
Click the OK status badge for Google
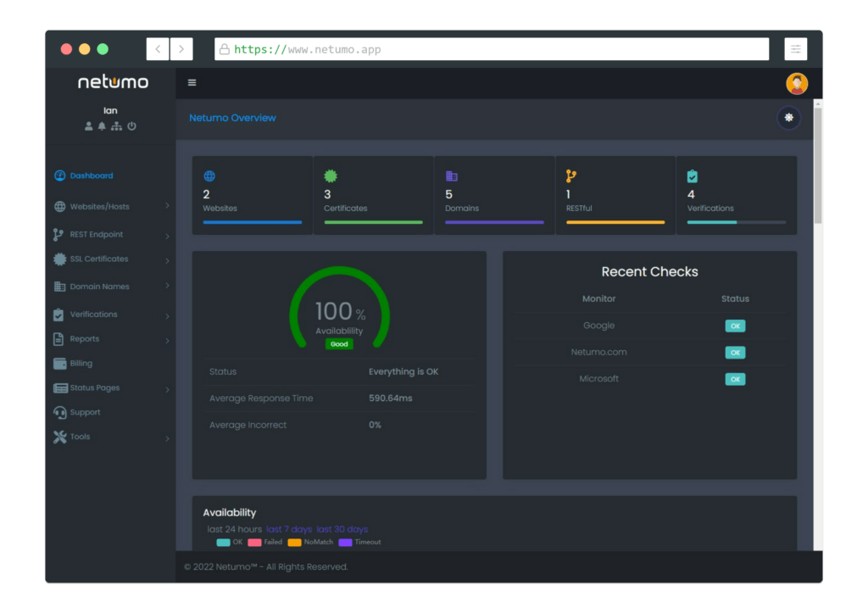735,326
